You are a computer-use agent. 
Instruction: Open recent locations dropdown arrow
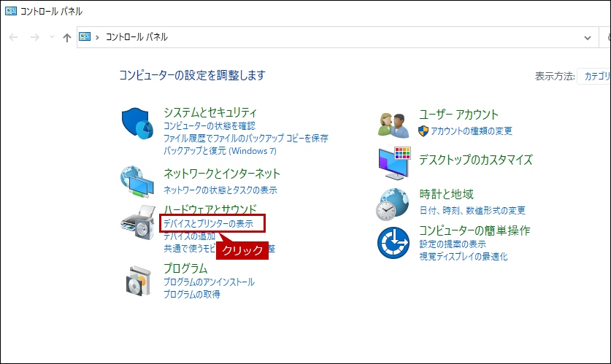click(52, 37)
